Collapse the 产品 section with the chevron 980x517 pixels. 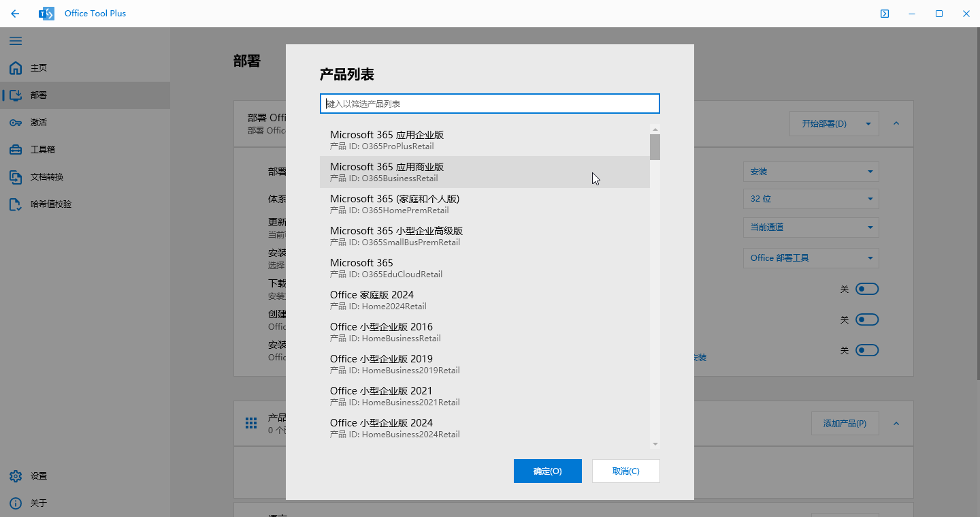click(896, 423)
